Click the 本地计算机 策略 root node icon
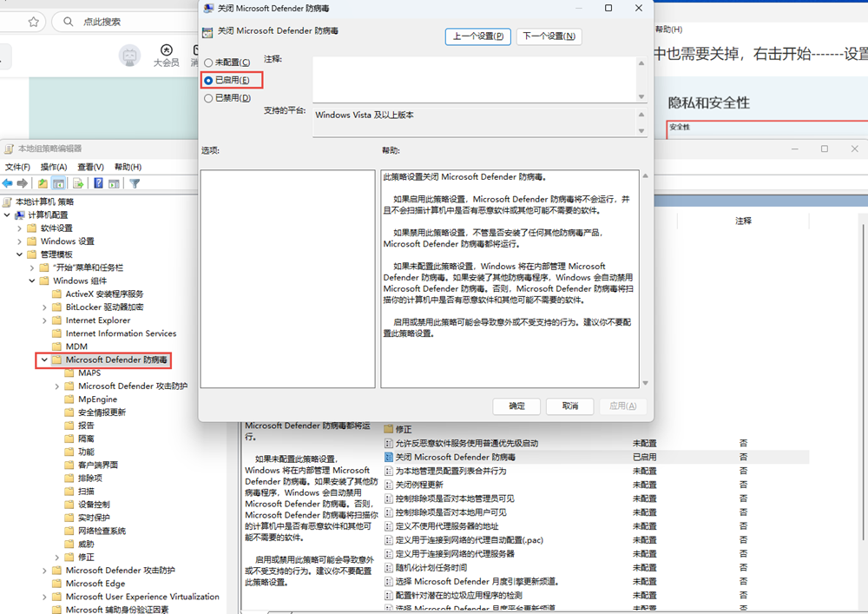The width and height of the screenshot is (868, 614). (7, 201)
